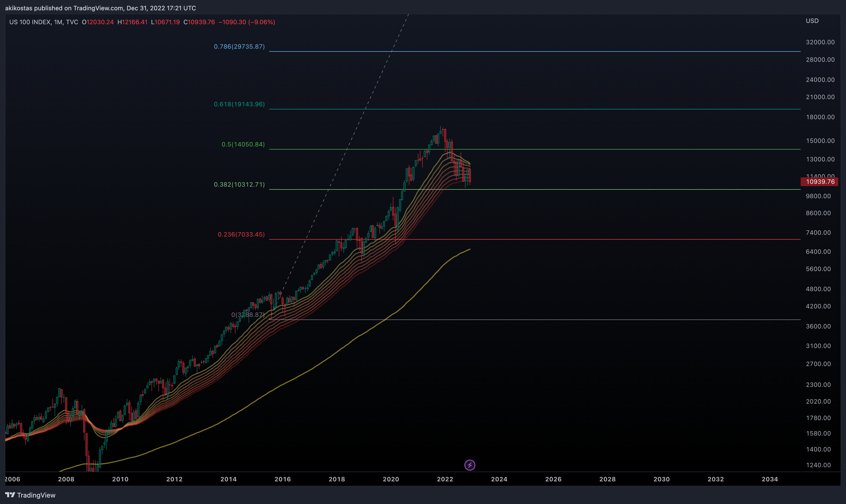846x504 pixels.
Task: Click the 2028 time axis label
Action: coord(607,479)
